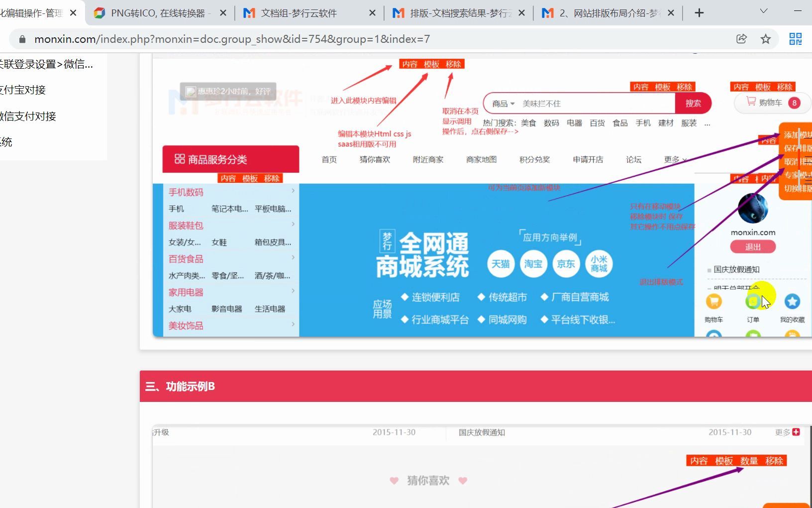Select 猜你喜欢 in the mall navigation
812x508 pixels.
[x=375, y=159]
